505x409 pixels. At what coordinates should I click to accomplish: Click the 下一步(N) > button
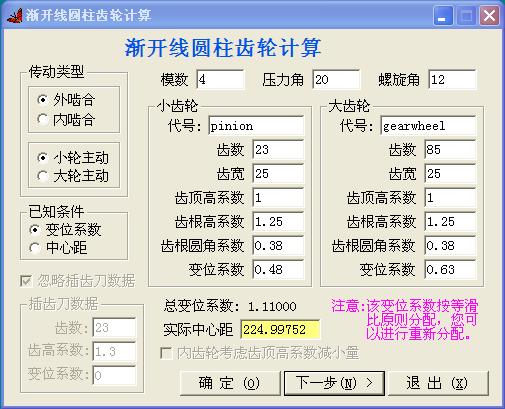point(334,383)
